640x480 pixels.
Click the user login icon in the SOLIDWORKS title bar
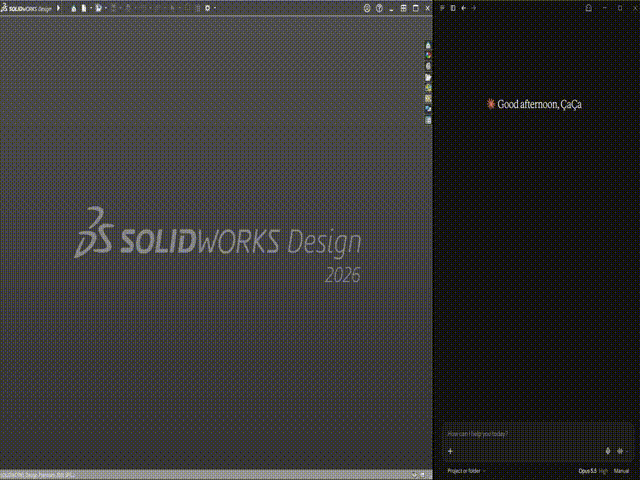[x=367, y=8]
